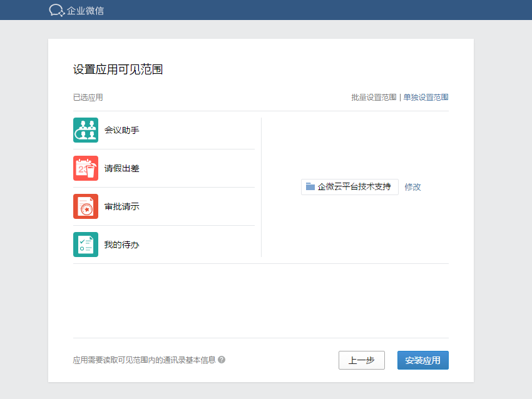This screenshot has width=532, height=399.
Task: Click the 我的待办 checklist icon
Action: (86, 245)
